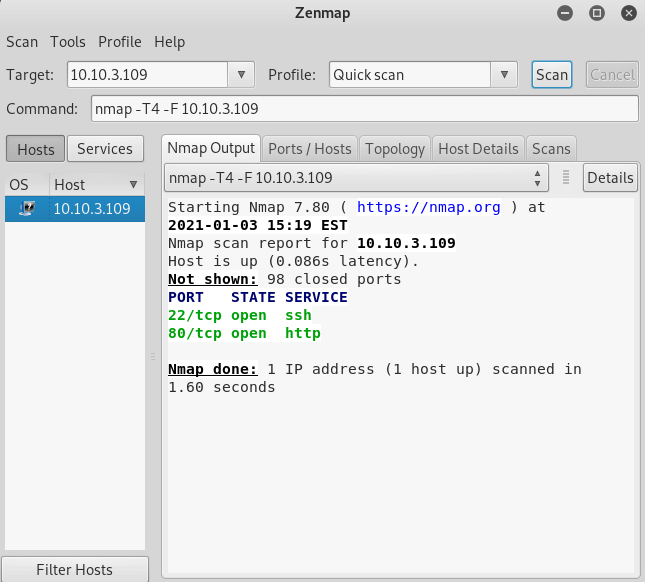Minimize the Zenmap window
The height and width of the screenshot is (582, 645).
565,13
